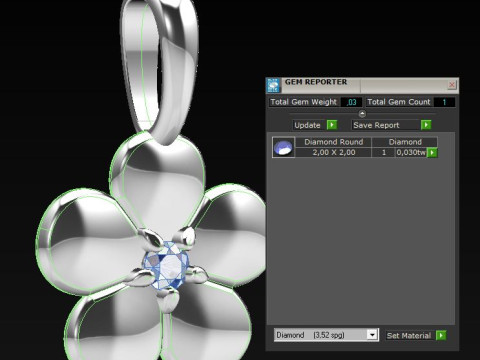The image size is (480, 360).
Task: Select the blue diamond in the pendant
Action: (x=166, y=266)
